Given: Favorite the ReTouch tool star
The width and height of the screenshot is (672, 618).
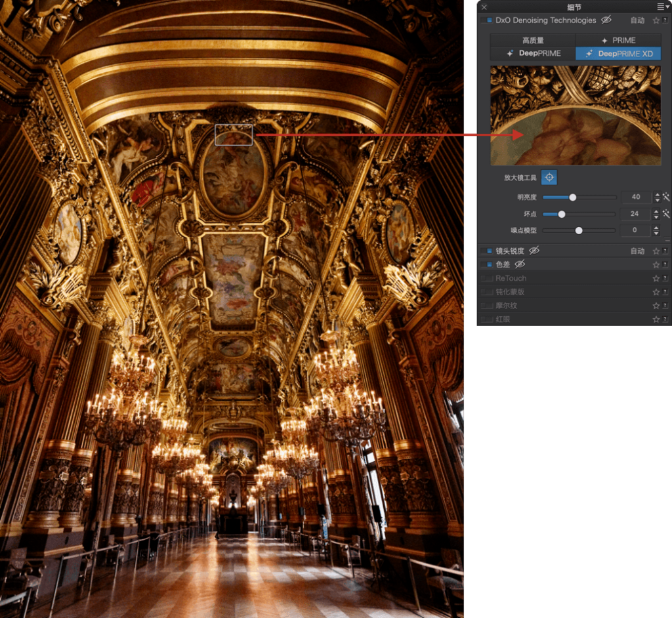Looking at the screenshot, I should (x=656, y=279).
